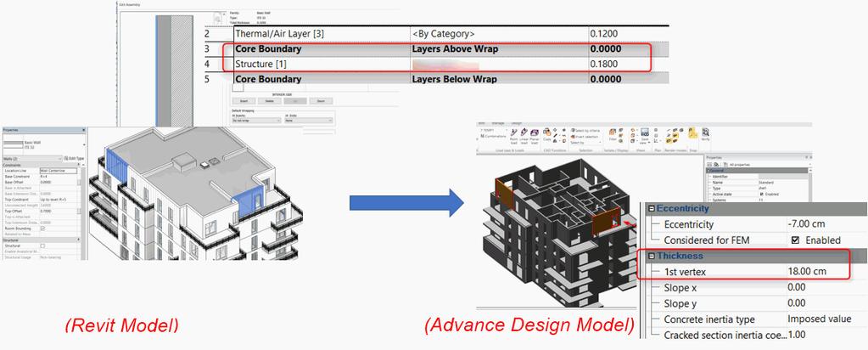Open the Walls (2) selection filter dropdown

32,159
